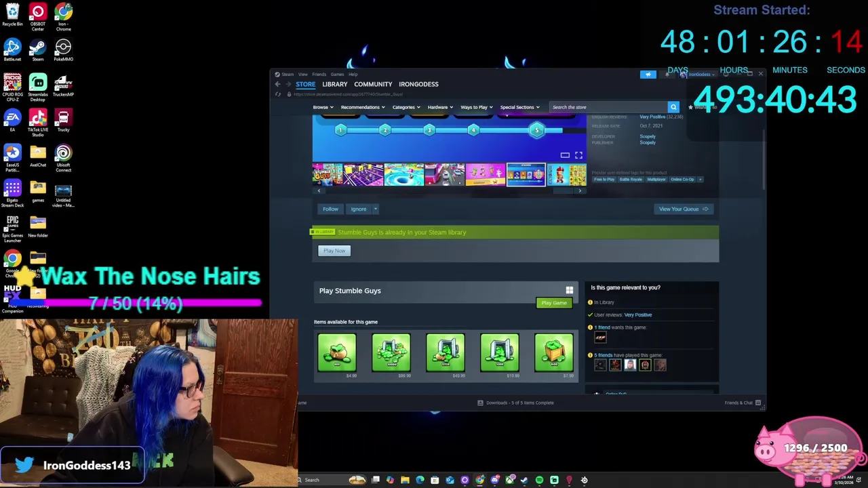Viewport: 868px width, 488px height.
Task: Open the Friends menu
Action: click(x=319, y=74)
